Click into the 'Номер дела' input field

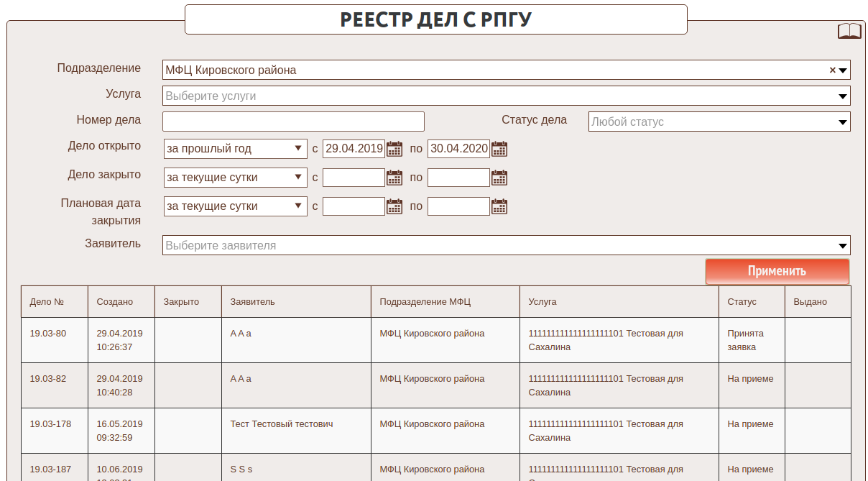point(293,122)
